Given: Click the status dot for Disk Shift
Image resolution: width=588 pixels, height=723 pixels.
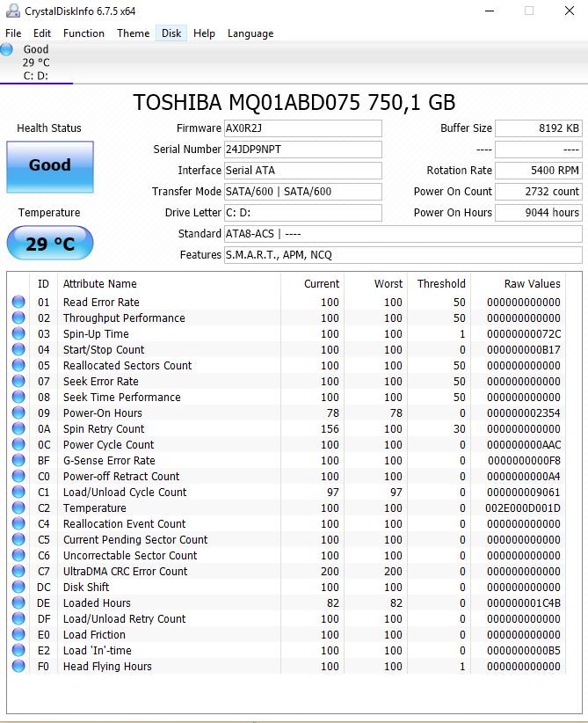Looking at the screenshot, I should 18,587.
